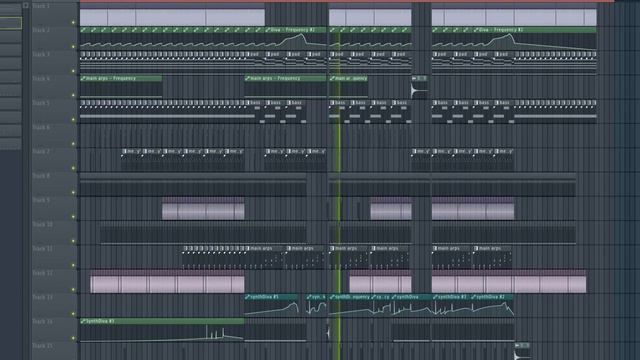The height and width of the screenshot is (360, 640).
Task: Click the icon of second Diva - Frequency #1 clip
Action: [476, 30]
